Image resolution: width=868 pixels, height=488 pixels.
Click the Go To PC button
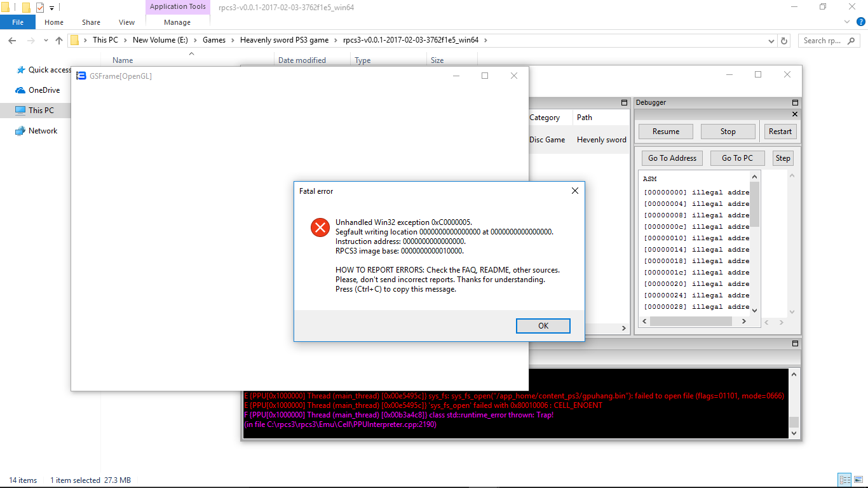tap(737, 158)
